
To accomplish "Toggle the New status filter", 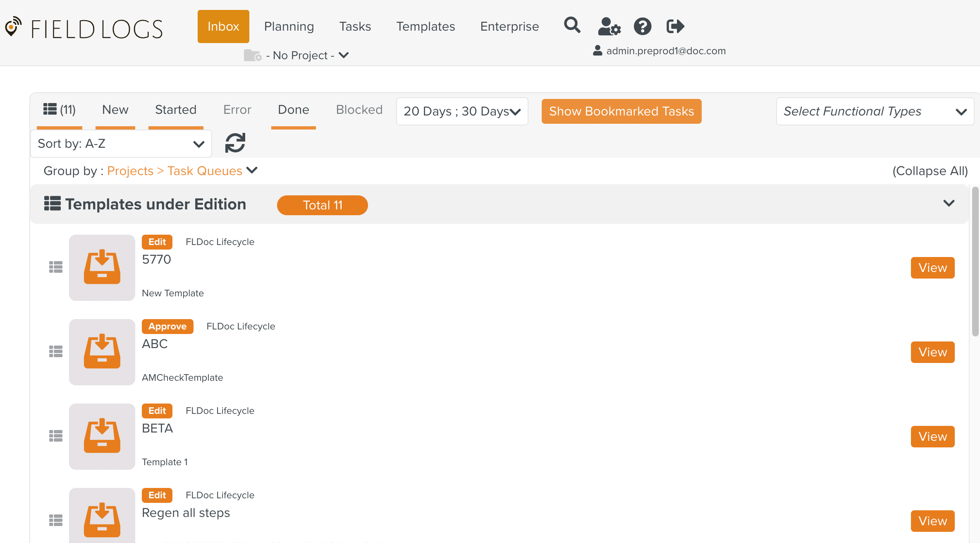I will [115, 110].
